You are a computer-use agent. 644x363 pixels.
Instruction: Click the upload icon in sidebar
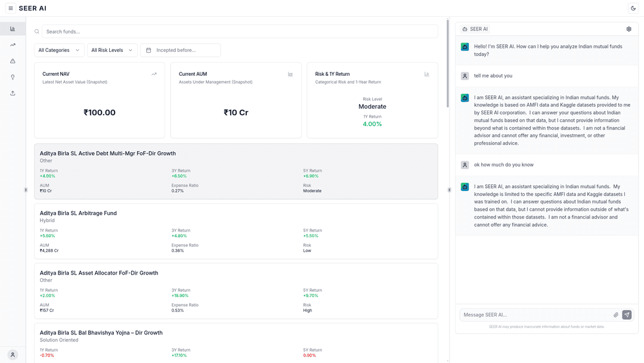[13, 93]
